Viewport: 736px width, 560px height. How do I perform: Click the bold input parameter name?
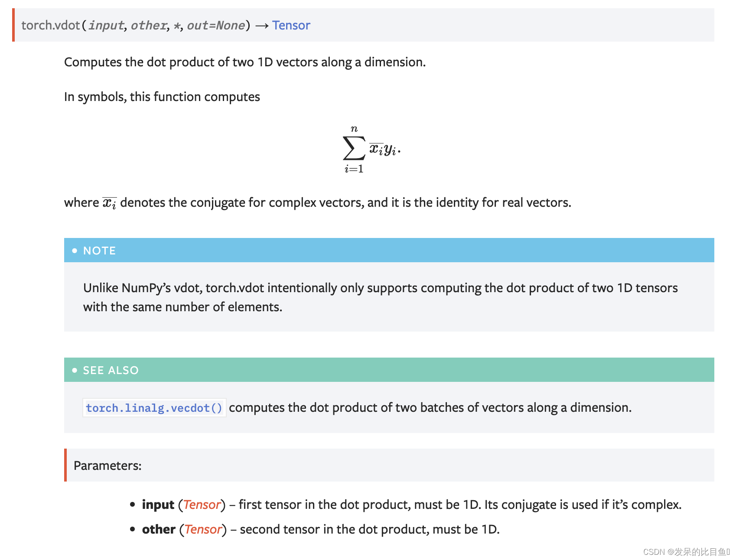tap(158, 505)
